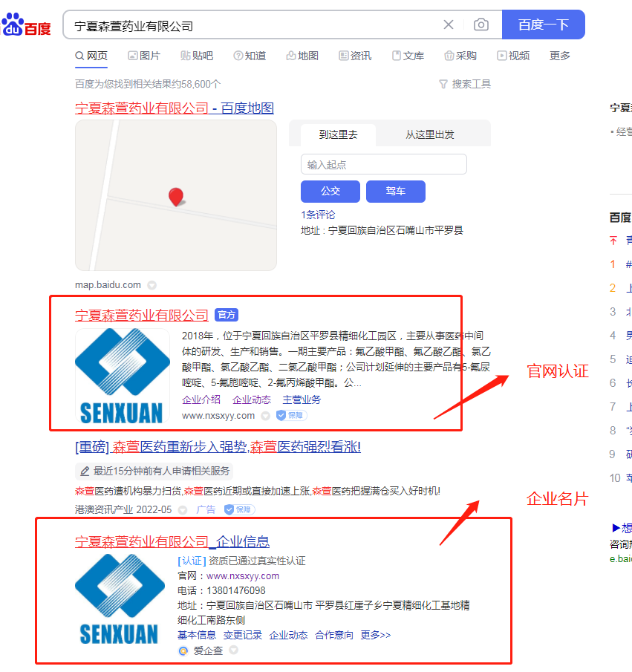Image resolution: width=632 pixels, height=672 pixels.
Task: Open the official 宁夏森萱药业有限公司 result title
Action: click(142, 316)
